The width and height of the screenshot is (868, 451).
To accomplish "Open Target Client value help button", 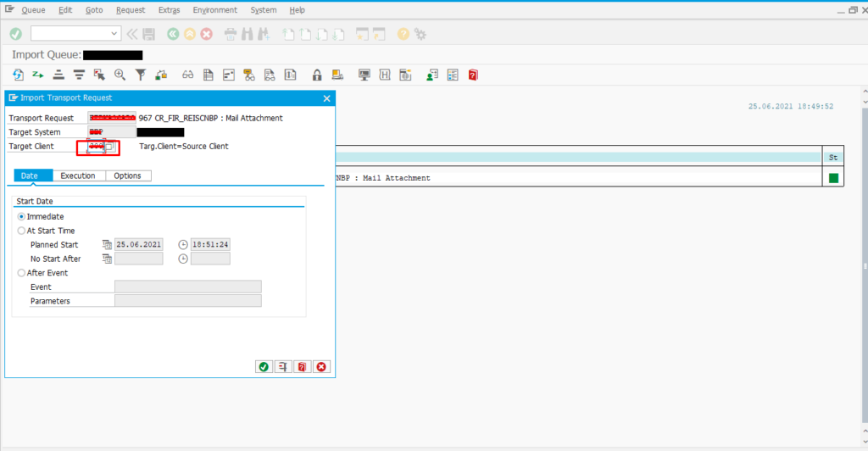I will [x=109, y=147].
